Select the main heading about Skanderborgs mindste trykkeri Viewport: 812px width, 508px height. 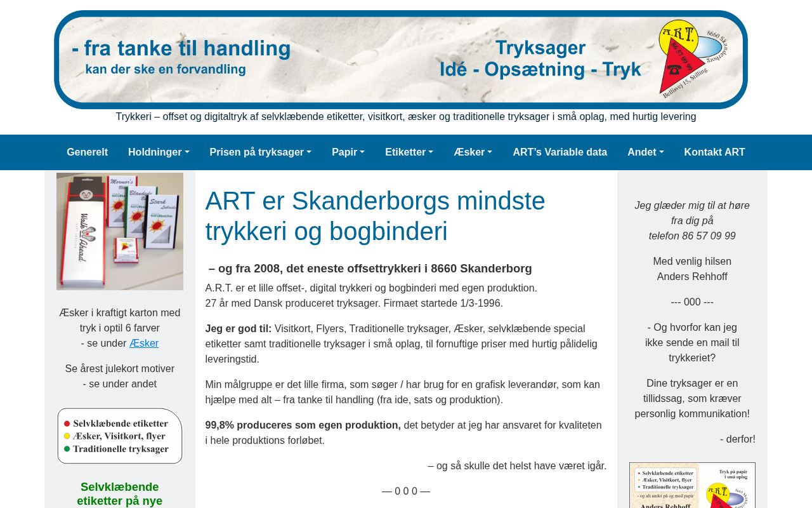tap(376, 216)
